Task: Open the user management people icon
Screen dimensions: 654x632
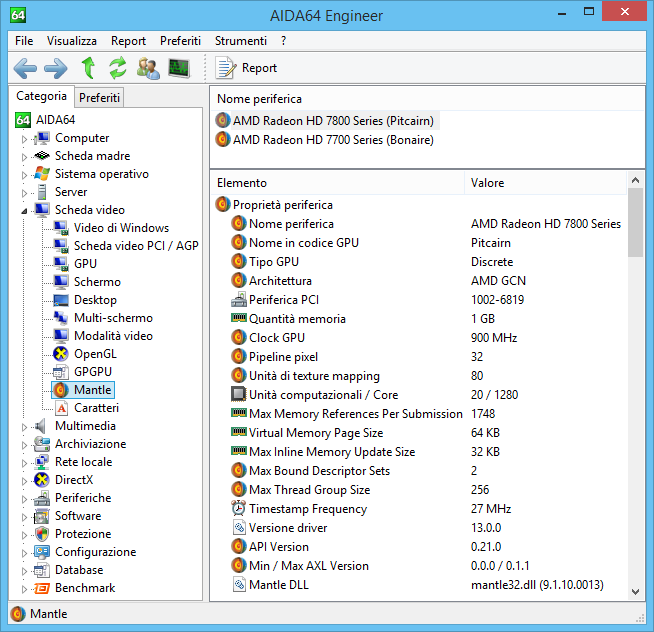Action: tap(148, 68)
